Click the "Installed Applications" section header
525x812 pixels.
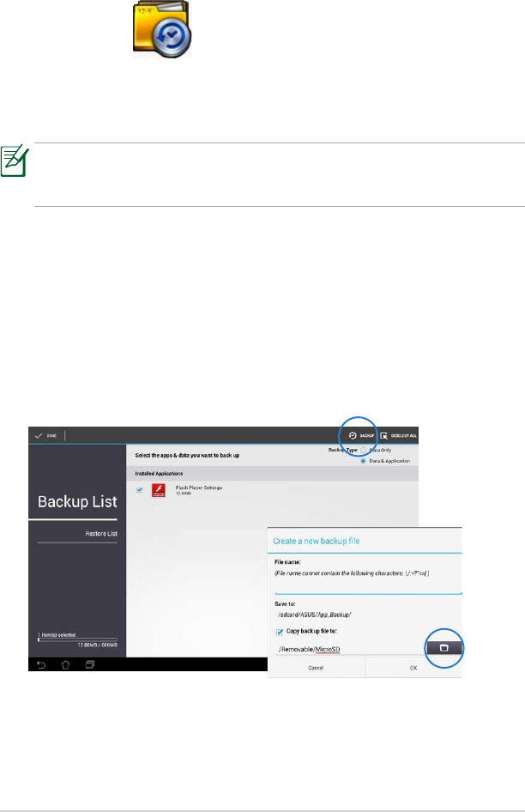159,473
